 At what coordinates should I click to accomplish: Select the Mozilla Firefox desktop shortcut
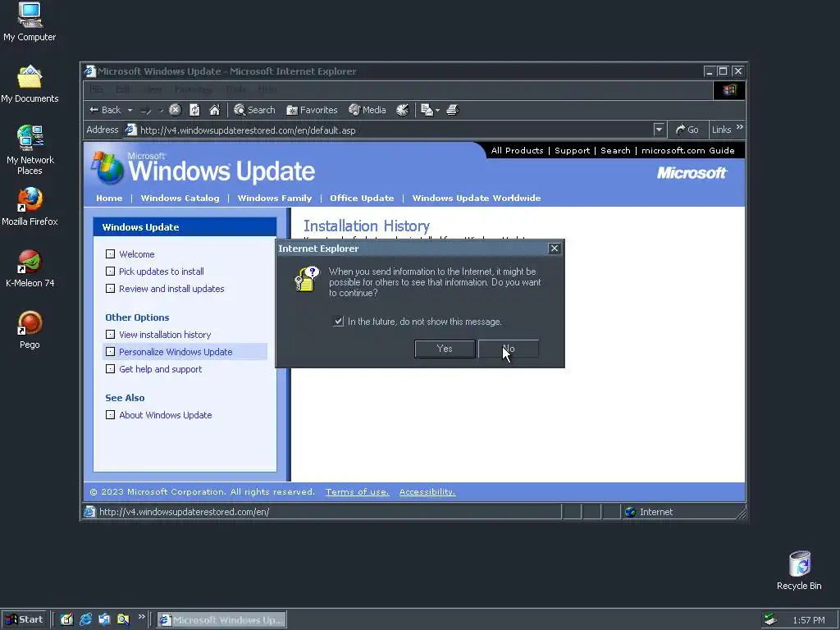[30, 207]
